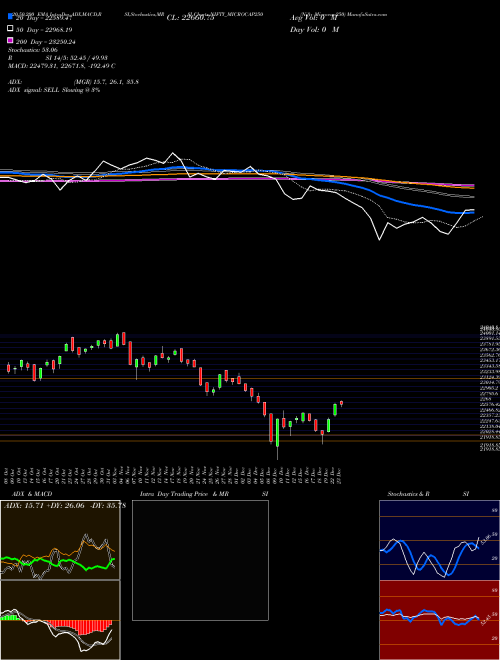The image size is (500, 660).
Task: Click the last small red candlestick
Action: pyautogui.click(x=341, y=404)
